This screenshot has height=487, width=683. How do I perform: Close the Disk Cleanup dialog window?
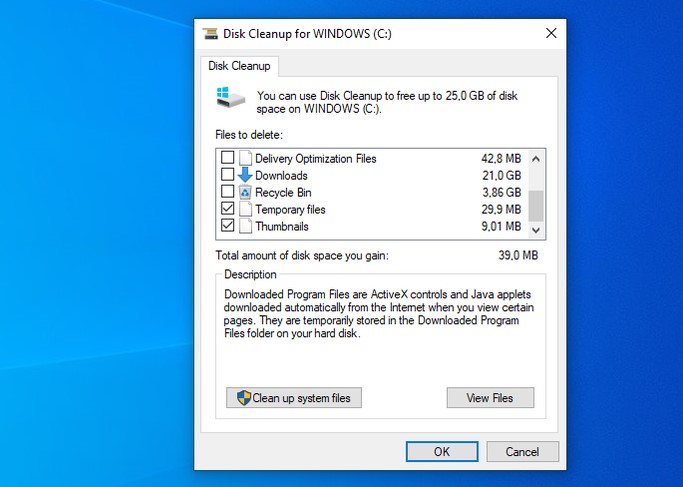pos(550,33)
